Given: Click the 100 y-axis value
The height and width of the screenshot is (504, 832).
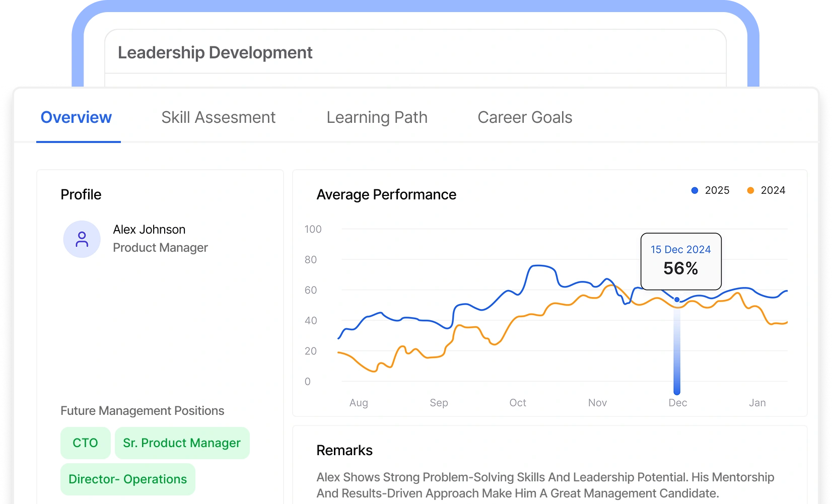Looking at the screenshot, I should (x=313, y=229).
